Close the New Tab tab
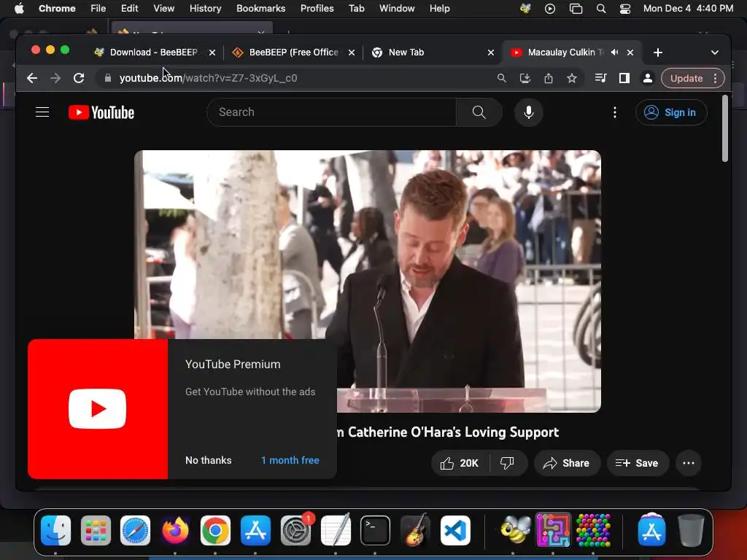 [491, 52]
